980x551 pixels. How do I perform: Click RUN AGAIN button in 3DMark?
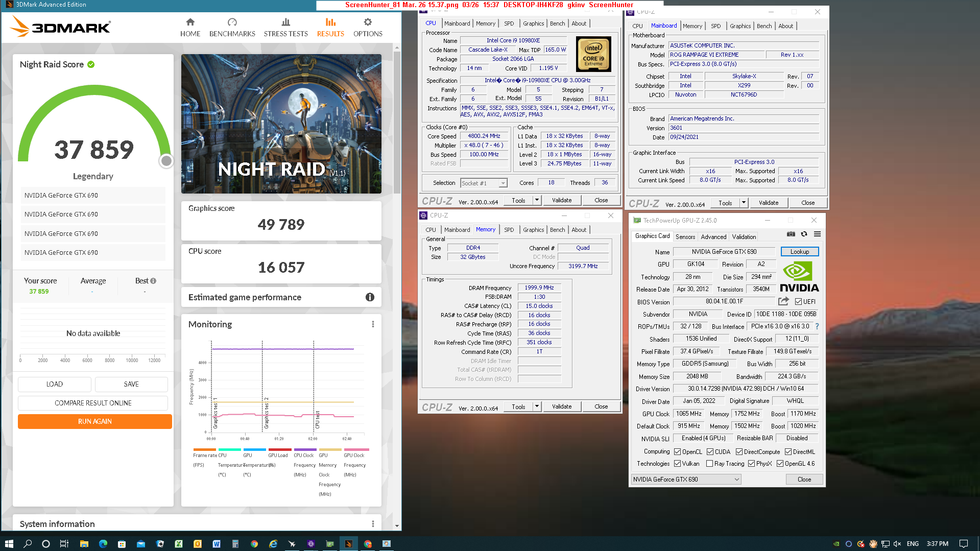[x=95, y=421]
